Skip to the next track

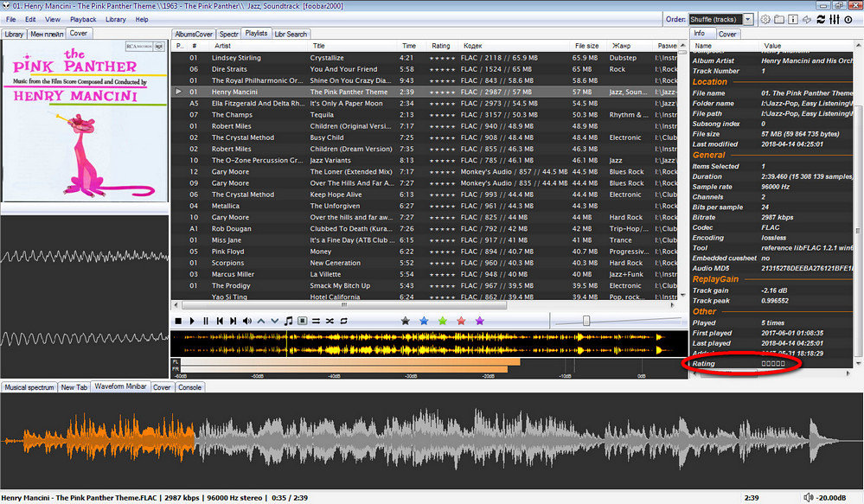pyautogui.click(x=234, y=321)
